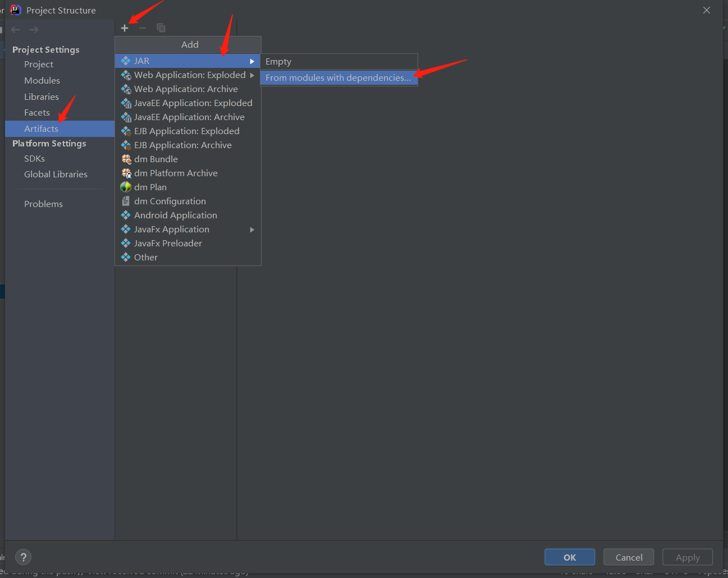Click the EJB Application: Exploded icon
Image resolution: width=728 pixels, height=578 pixels.
click(126, 131)
